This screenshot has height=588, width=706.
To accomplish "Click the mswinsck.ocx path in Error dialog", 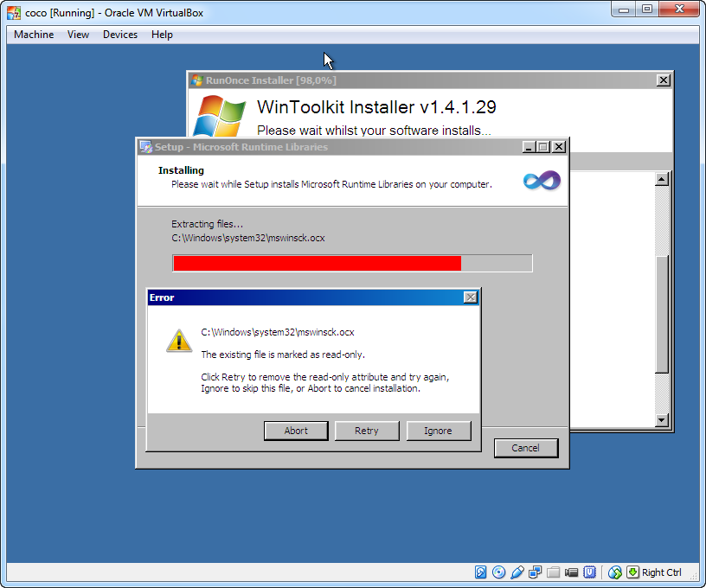I will tap(278, 332).
